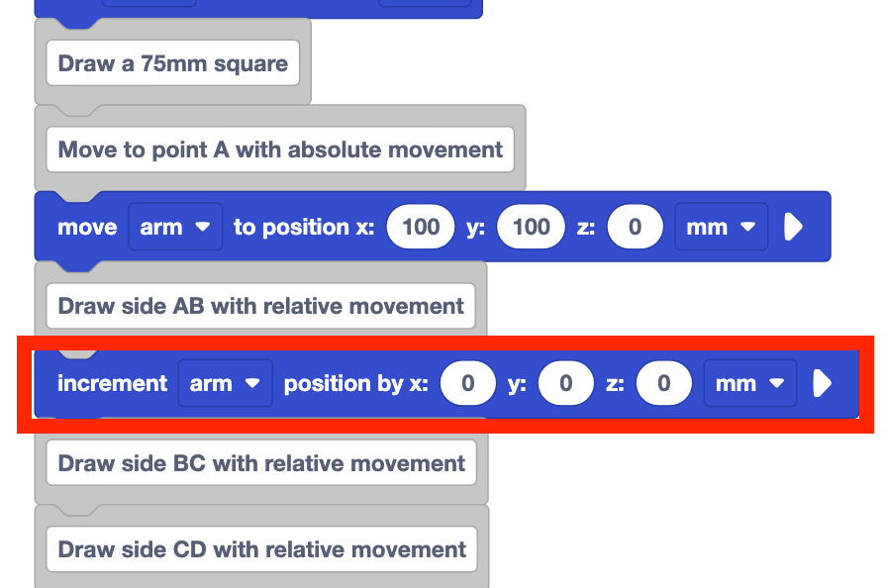The width and height of the screenshot is (889, 588).
Task: Click the y increment field showing 0
Action: 565,383
